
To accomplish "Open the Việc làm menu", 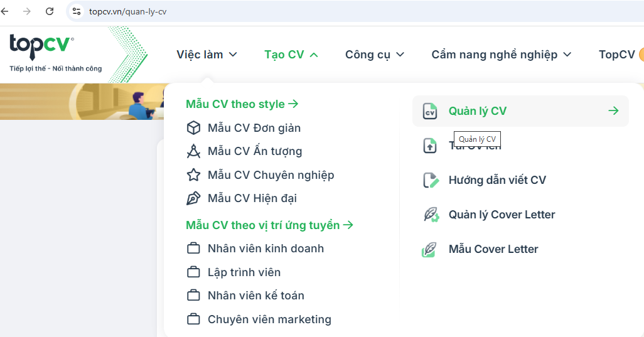I will coord(200,55).
